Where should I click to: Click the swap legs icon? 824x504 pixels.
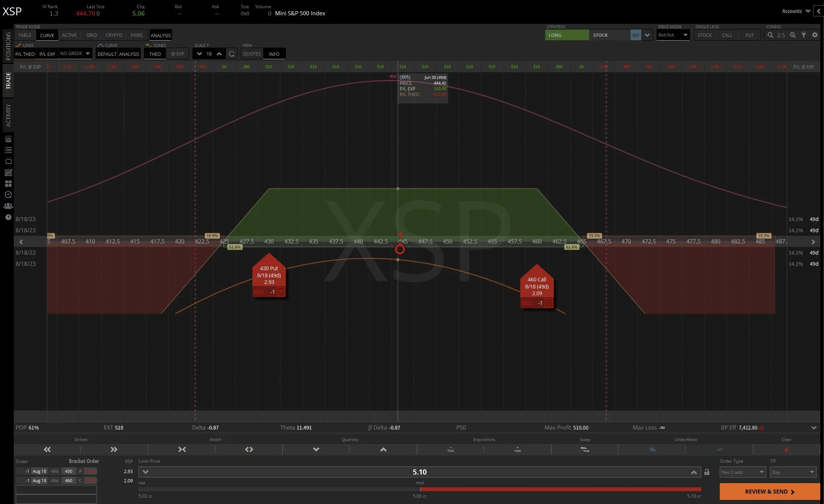[585, 449]
